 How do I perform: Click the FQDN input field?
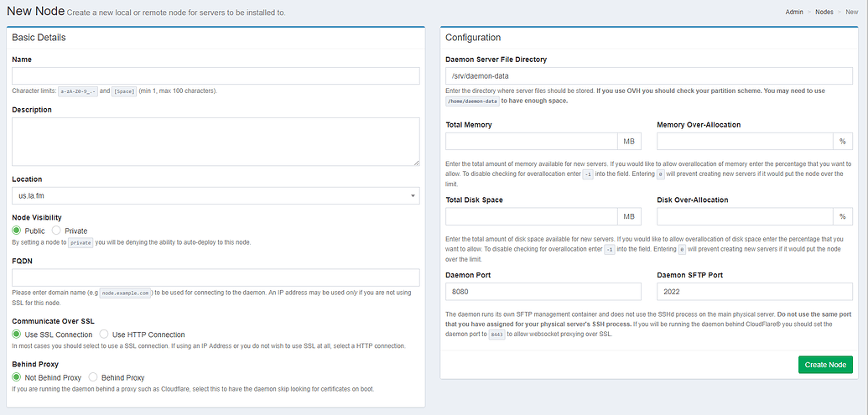pos(216,278)
